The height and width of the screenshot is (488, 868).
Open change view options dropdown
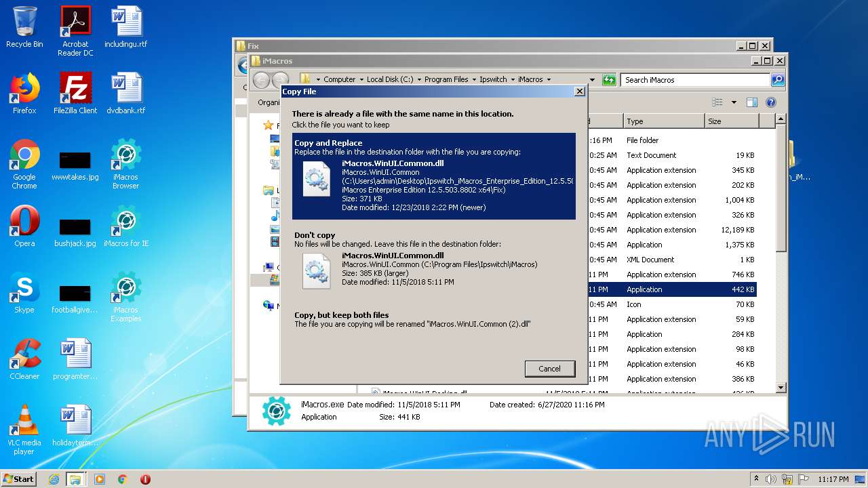734,103
